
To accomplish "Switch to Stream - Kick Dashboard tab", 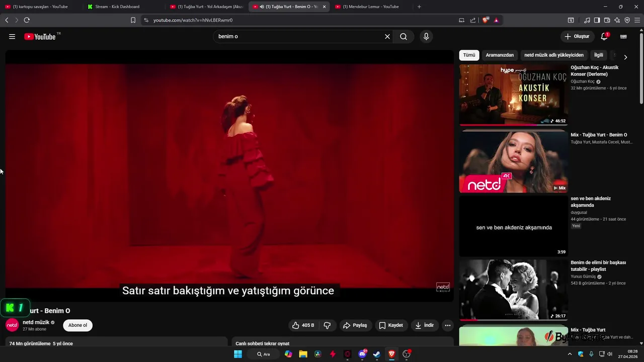I will coord(123,7).
